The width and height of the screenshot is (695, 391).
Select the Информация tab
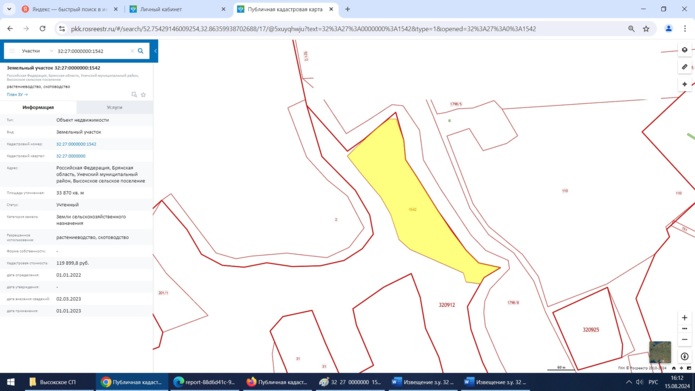(38, 107)
